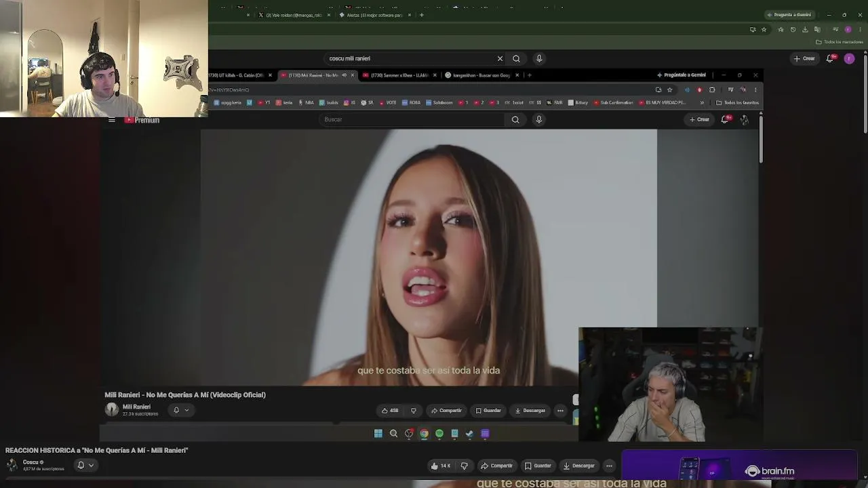
Task: Open outer YouTube notifications bell
Action: [829, 58]
